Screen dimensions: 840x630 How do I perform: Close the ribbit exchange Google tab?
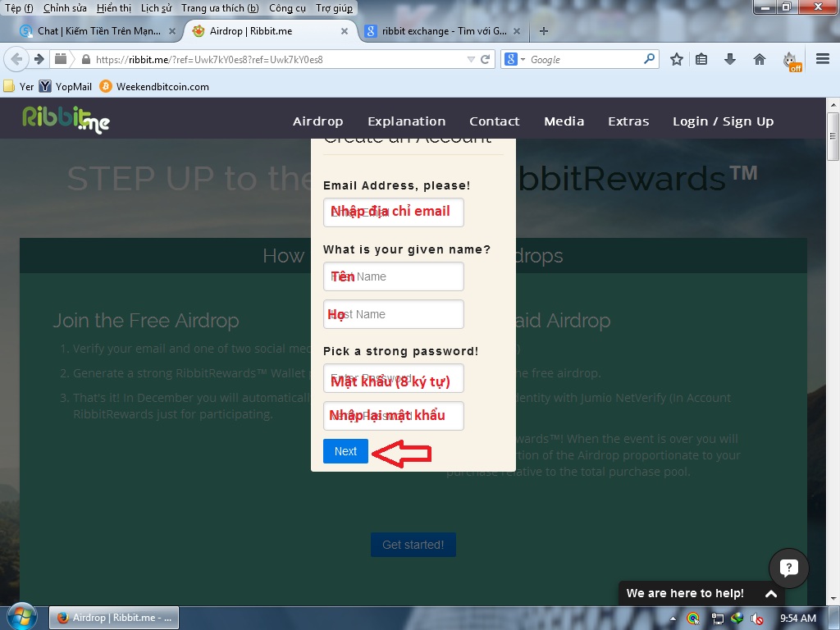[517, 31]
